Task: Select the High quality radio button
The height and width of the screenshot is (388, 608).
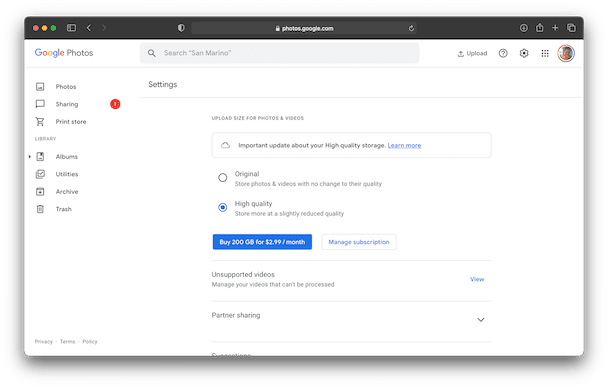Action: (223, 207)
